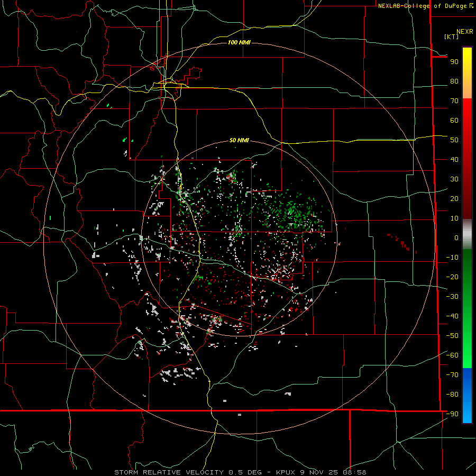Click the "NEXR" label above the color bar

click(465, 32)
